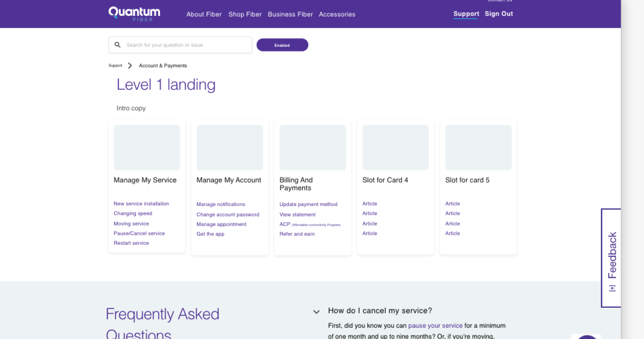Open Get the app link
The image size is (644, 339).
click(210, 234)
